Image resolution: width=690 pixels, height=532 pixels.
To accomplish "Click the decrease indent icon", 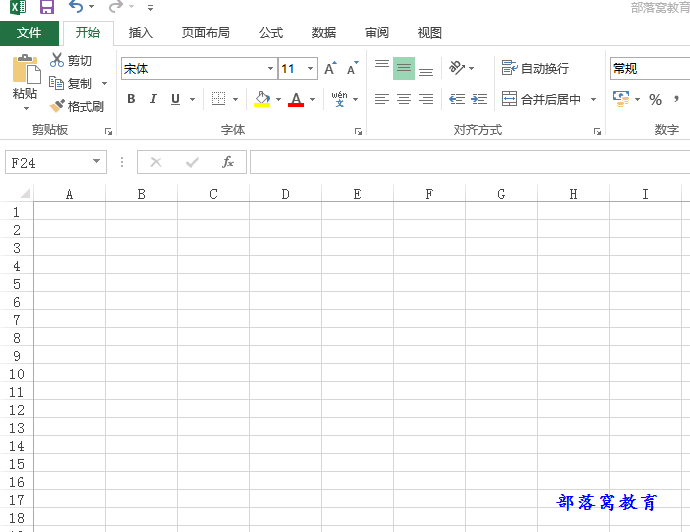I will tap(457, 99).
